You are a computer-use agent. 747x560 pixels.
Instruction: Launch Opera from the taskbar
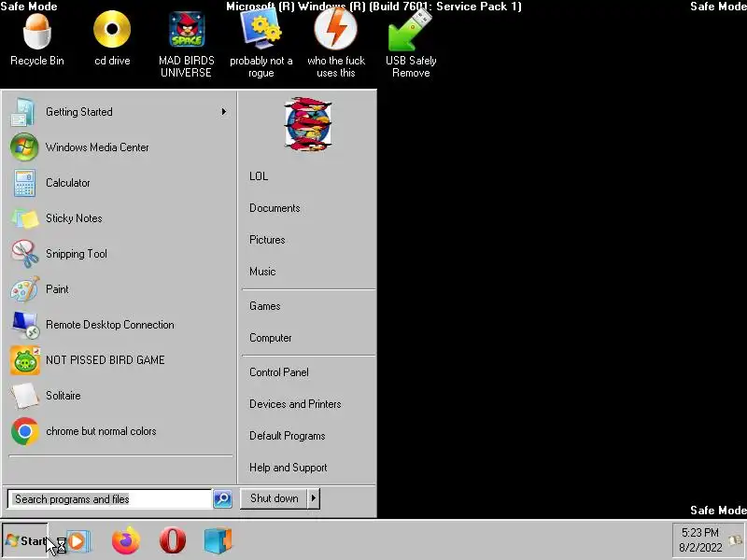pos(173,540)
